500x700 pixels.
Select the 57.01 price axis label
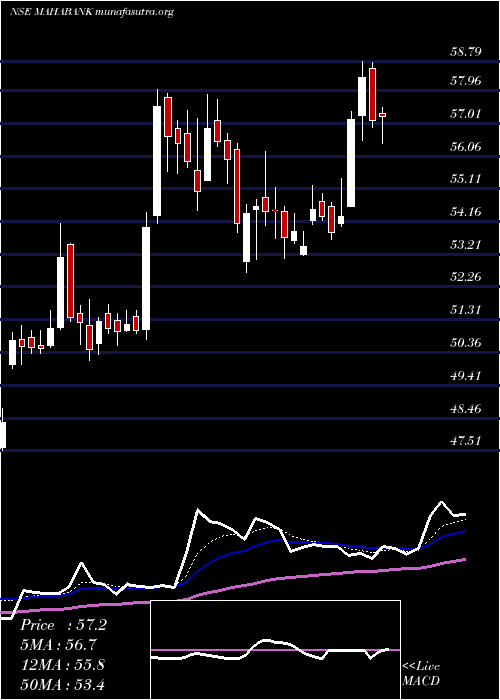pyautogui.click(x=466, y=113)
